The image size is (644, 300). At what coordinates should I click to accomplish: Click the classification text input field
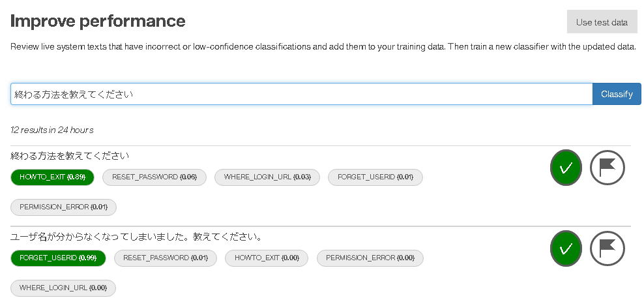[301, 94]
